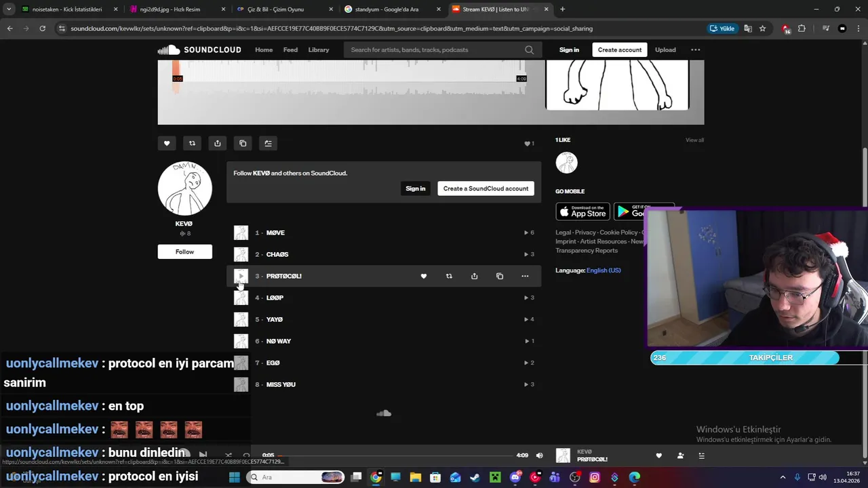
Task: Change language via English (US) link
Action: click(604, 270)
